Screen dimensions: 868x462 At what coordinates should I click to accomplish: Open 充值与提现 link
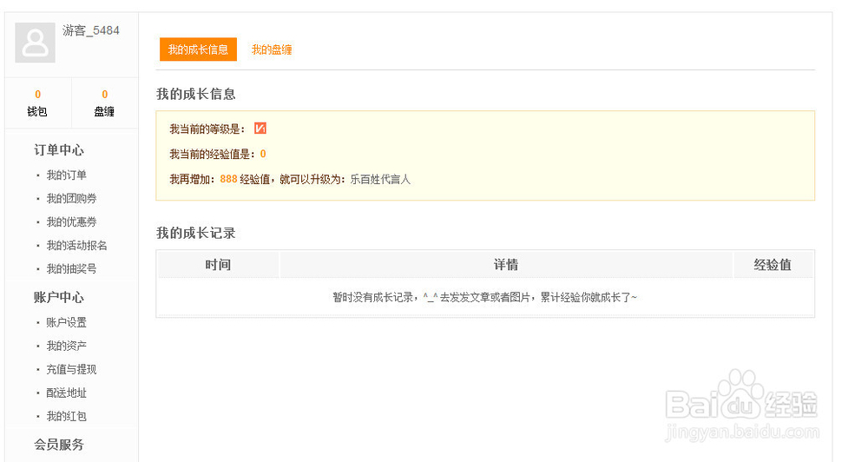tap(71, 369)
